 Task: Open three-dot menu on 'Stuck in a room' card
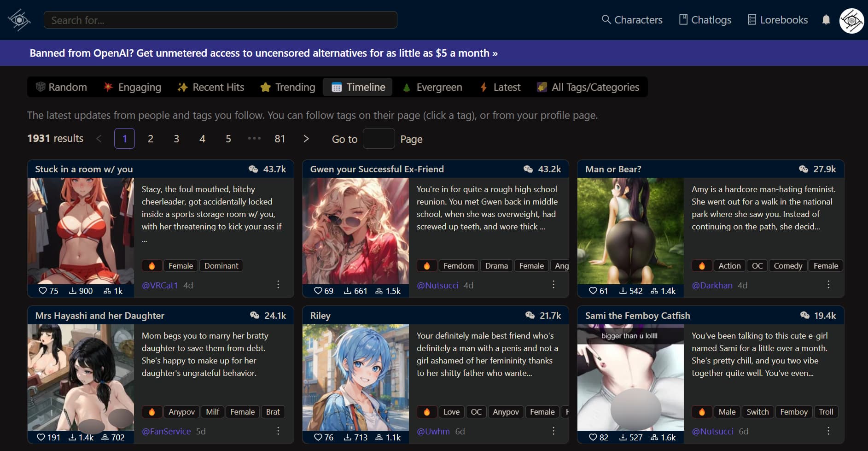coord(278,284)
